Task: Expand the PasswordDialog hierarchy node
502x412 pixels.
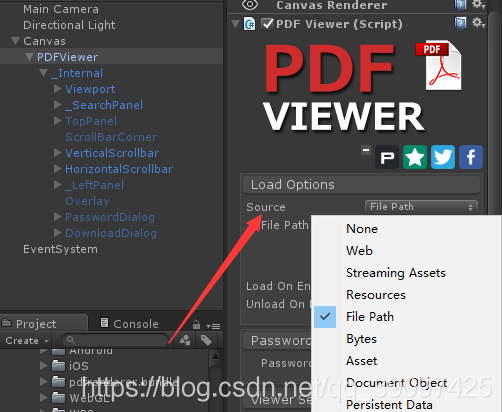Action: (x=58, y=216)
